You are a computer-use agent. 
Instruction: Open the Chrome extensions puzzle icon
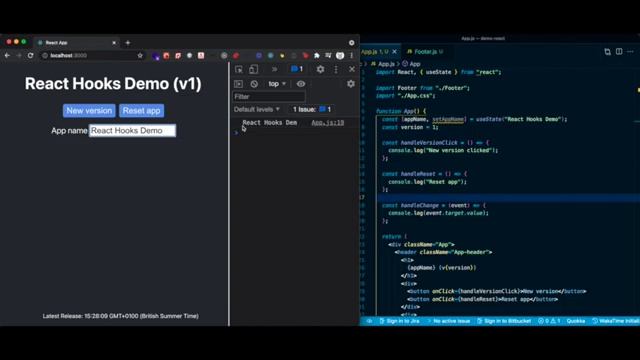(317, 56)
